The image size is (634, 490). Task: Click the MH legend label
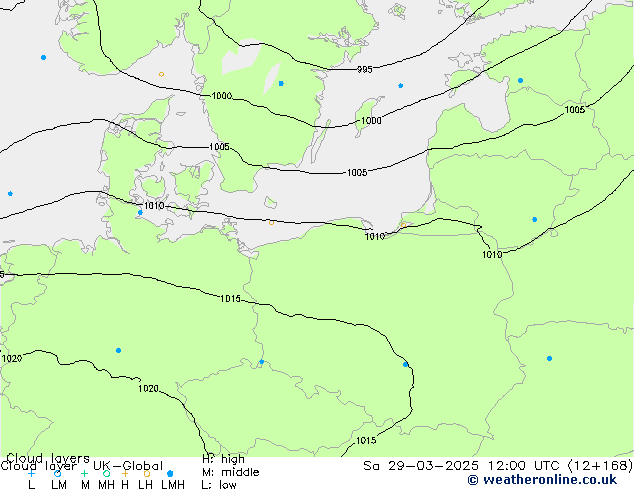click(x=106, y=484)
